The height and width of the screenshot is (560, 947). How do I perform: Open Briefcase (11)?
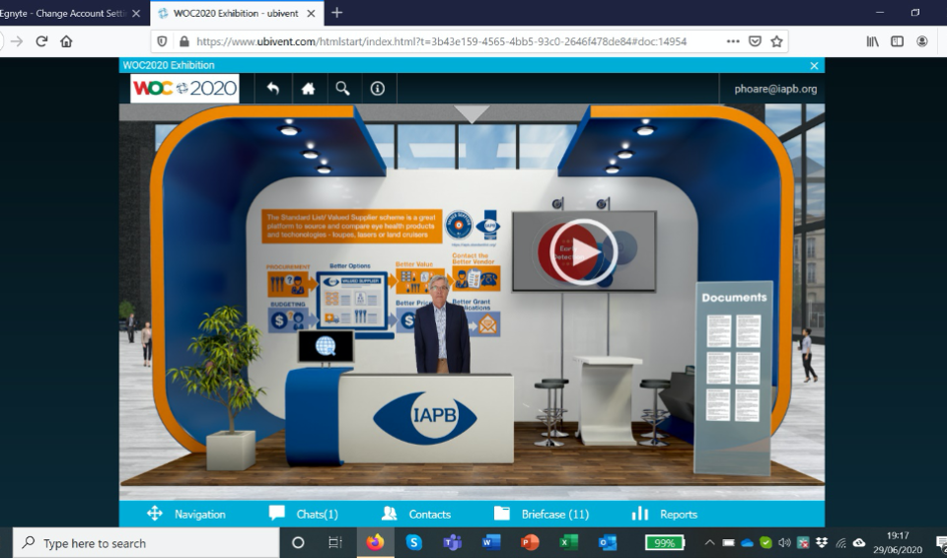(x=542, y=514)
